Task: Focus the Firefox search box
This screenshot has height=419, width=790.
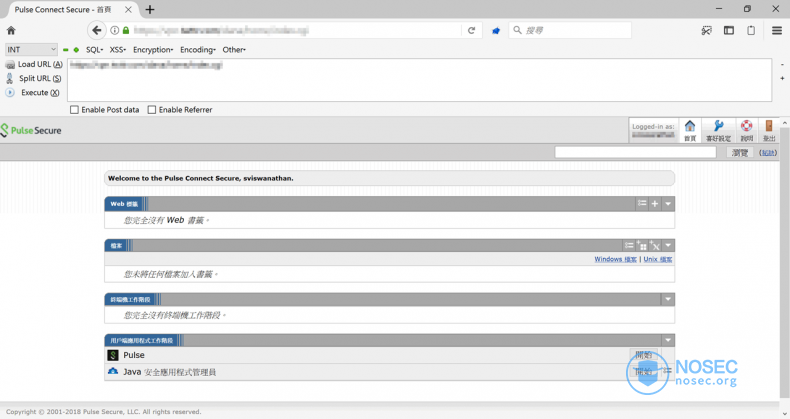Action: [x=570, y=30]
